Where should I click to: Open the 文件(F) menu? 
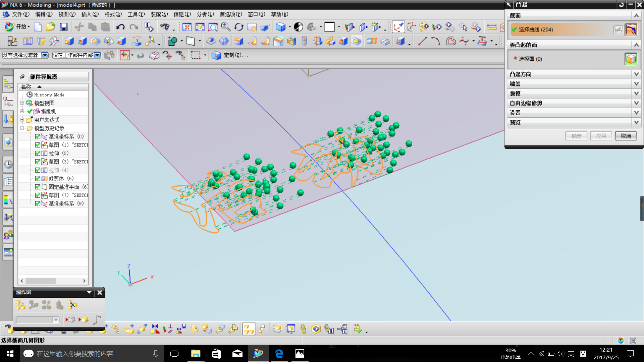coord(21,14)
